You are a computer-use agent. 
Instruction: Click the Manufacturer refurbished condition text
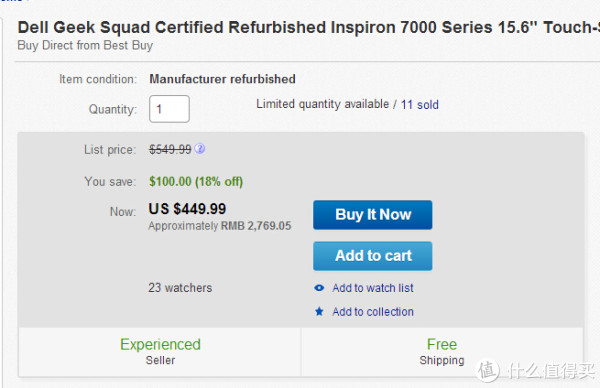[x=222, y=79]
